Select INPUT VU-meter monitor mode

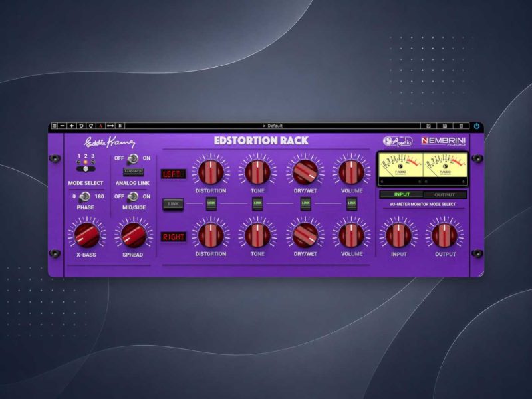[402, 194]
